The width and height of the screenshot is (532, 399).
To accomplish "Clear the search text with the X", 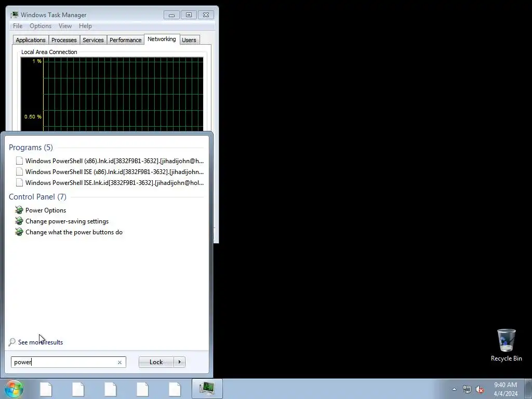I will click(119, 362).
